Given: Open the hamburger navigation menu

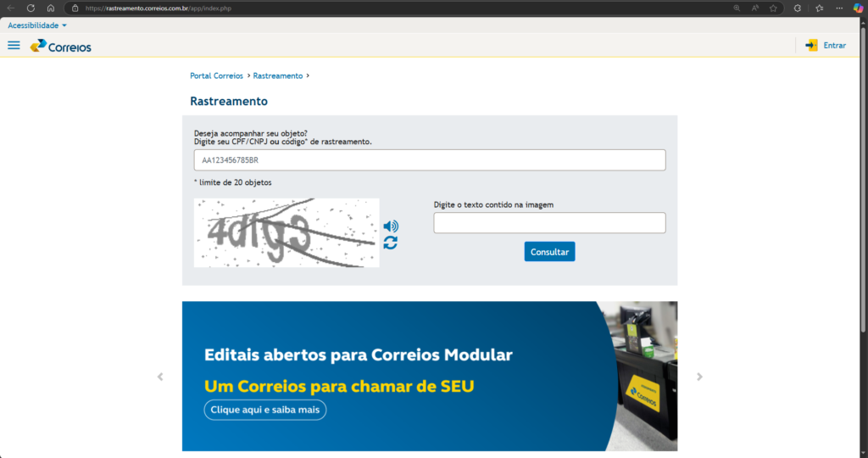Looking at the screenshot, I should 14,46.
